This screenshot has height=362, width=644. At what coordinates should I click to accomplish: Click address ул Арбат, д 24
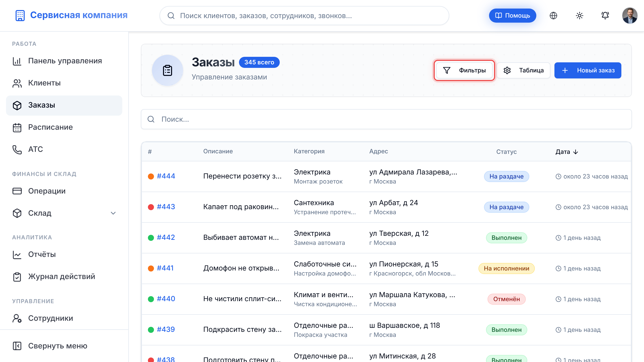[394, 203]
